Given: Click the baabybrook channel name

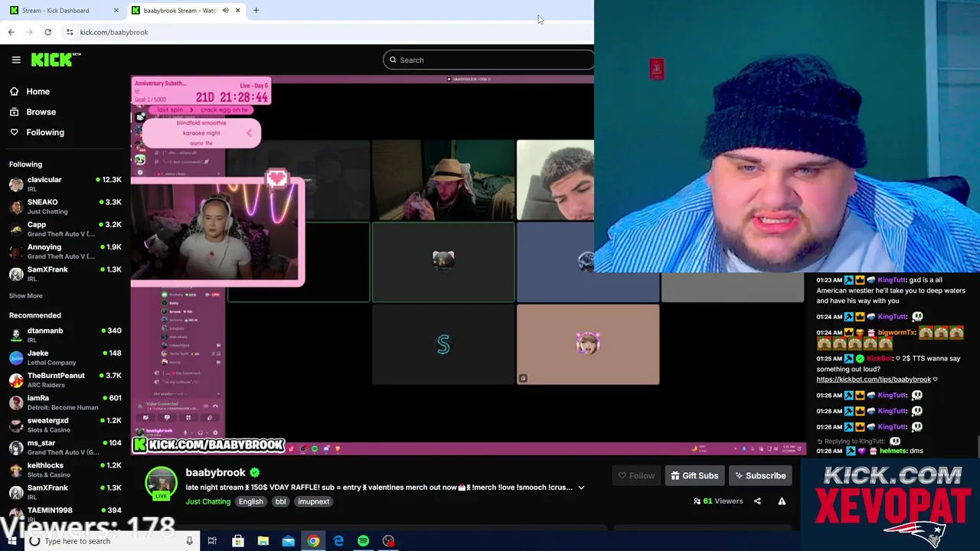Looking at the screenshot, I should tap(215, 472).
